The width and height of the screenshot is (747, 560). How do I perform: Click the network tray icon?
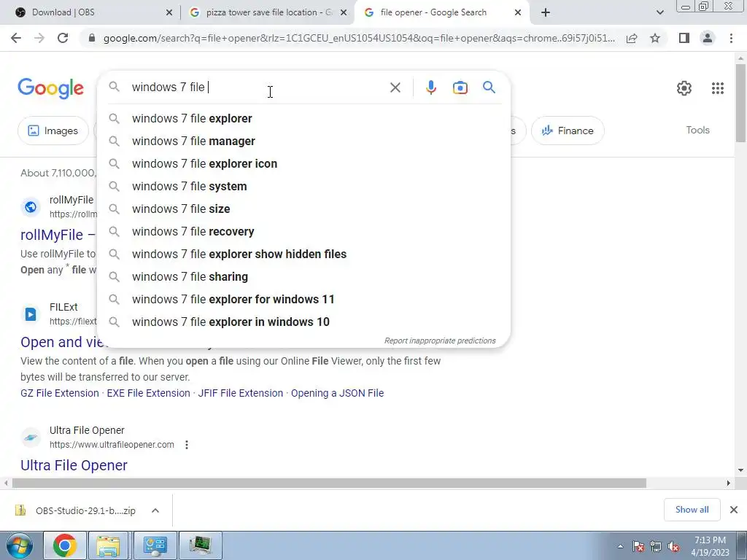point(656,546)
